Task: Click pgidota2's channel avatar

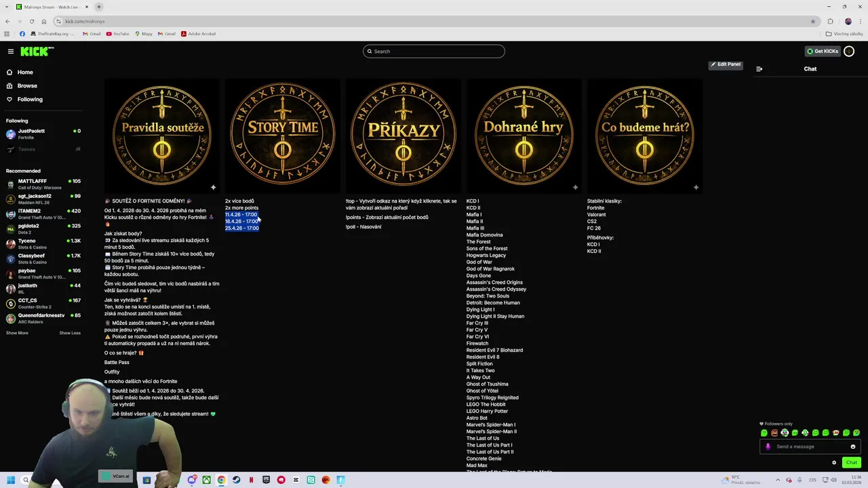Action: tap(11, 229)
